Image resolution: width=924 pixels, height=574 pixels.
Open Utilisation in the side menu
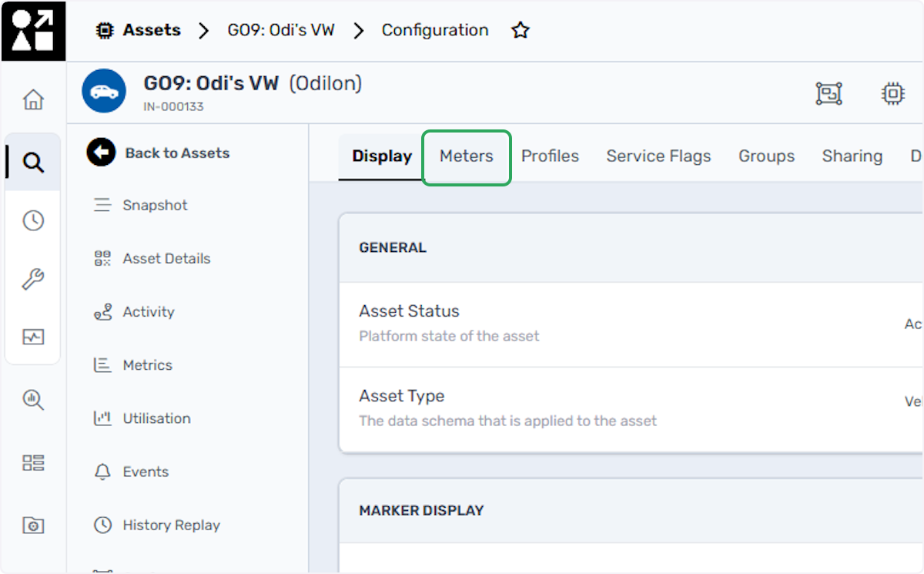[x=156, y=418]
